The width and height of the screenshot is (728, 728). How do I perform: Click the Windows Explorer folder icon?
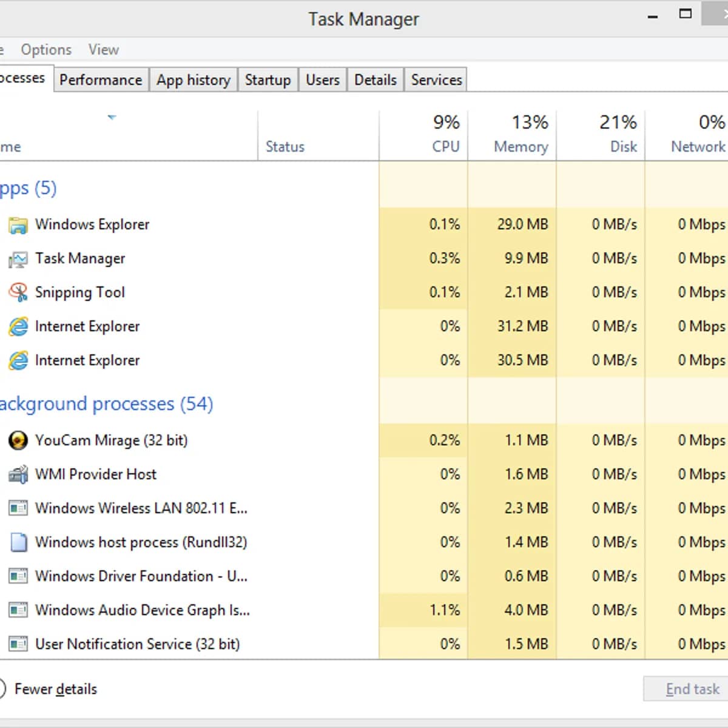click(18, 225)
